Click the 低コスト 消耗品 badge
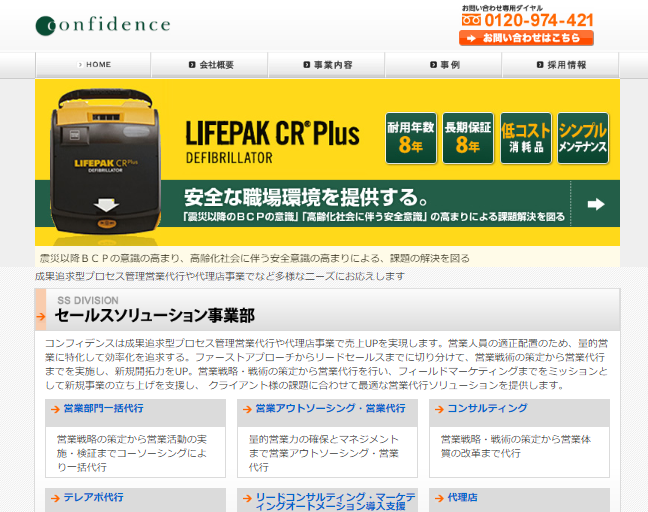 pos(526,138)
